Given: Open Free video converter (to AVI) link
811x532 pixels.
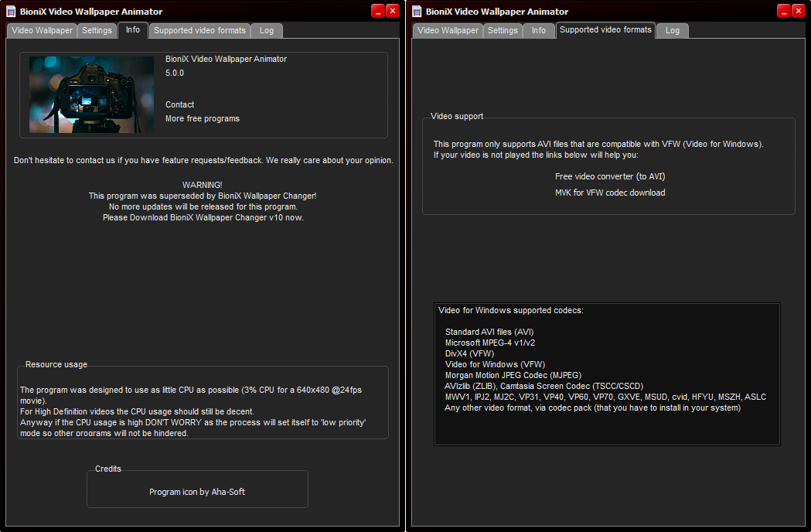Looking at the screenshot, I should pos(610,176).
